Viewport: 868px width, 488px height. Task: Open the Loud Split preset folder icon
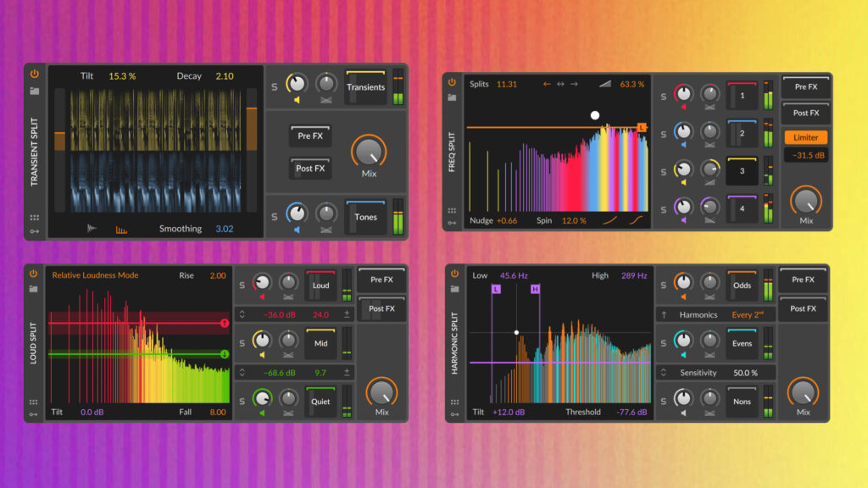click(35, 289)
